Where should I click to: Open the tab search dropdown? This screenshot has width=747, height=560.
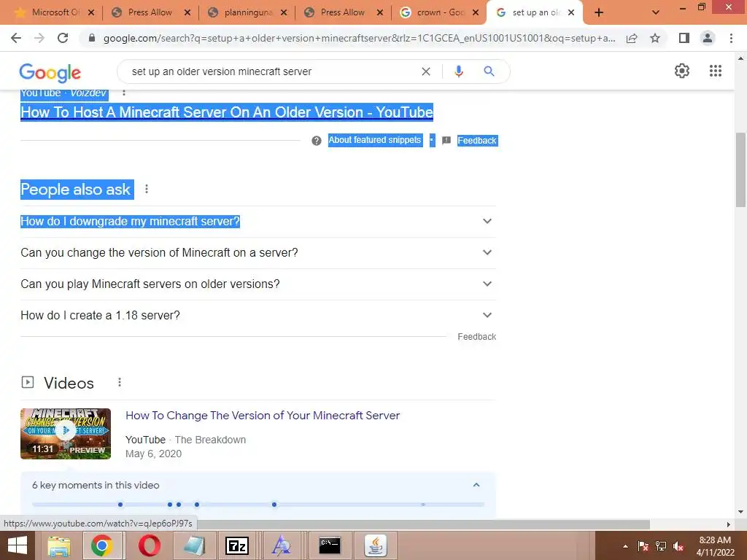tap(656, 12)
